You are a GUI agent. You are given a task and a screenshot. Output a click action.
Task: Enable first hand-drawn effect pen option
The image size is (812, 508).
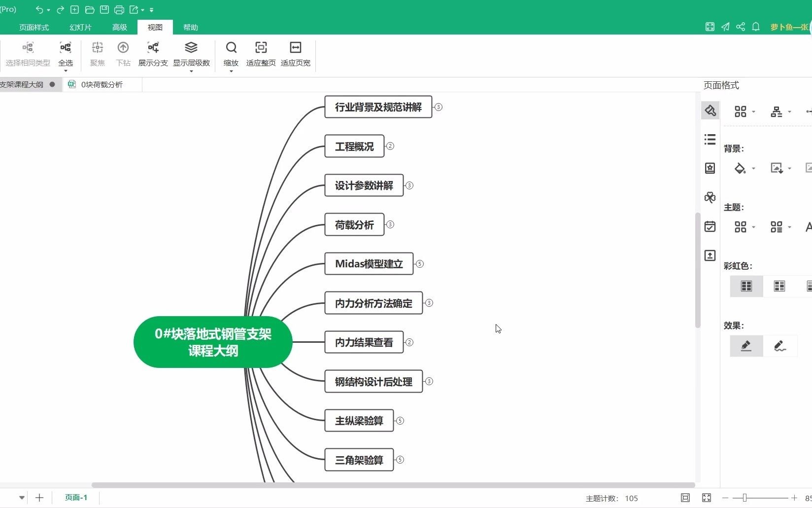point(746,346)
